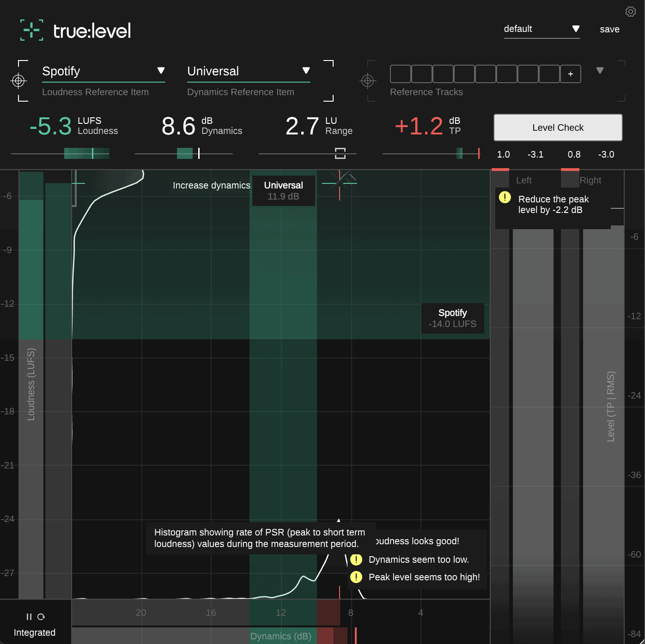
Task: Open settings with the gear icon
Action: pos(631,12)
